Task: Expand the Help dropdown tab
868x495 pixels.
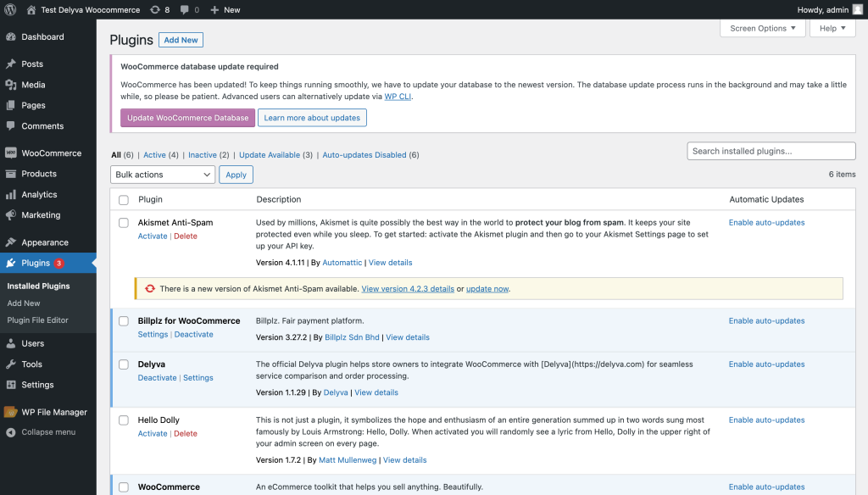Action: tap(832, 28)
